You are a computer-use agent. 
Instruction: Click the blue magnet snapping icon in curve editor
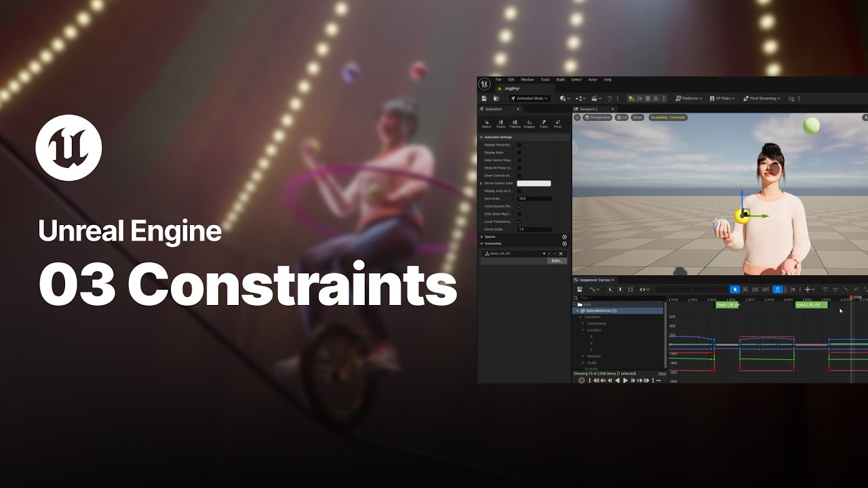777,289
